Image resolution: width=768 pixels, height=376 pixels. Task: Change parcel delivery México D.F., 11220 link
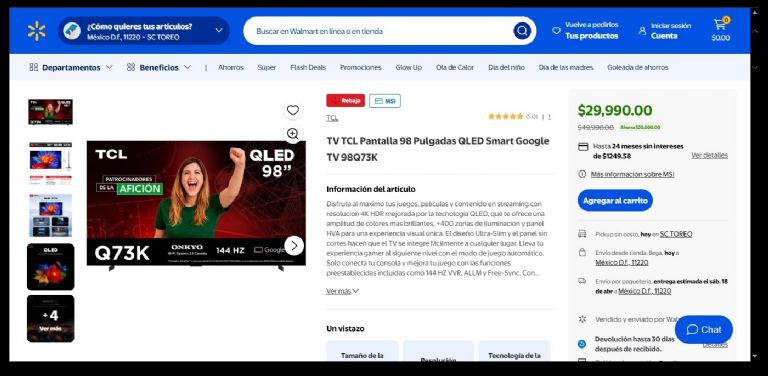[645, 291]
